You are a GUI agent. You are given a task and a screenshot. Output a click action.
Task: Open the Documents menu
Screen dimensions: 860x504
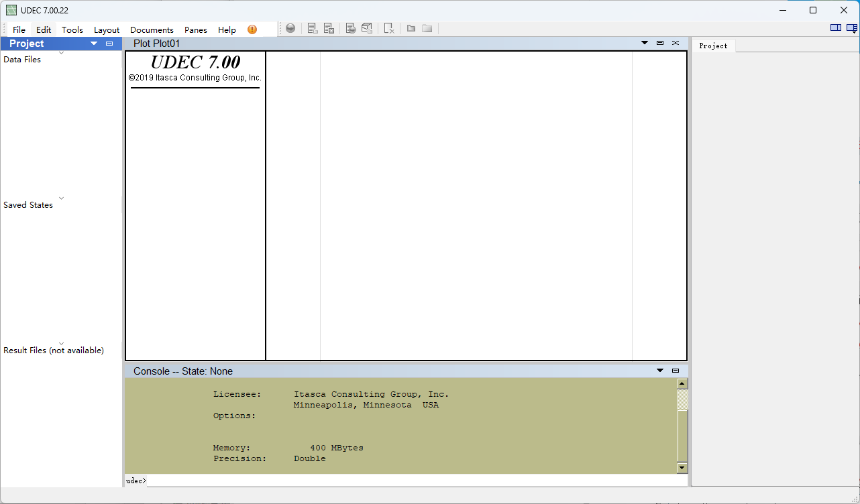[x=152, y=29]
